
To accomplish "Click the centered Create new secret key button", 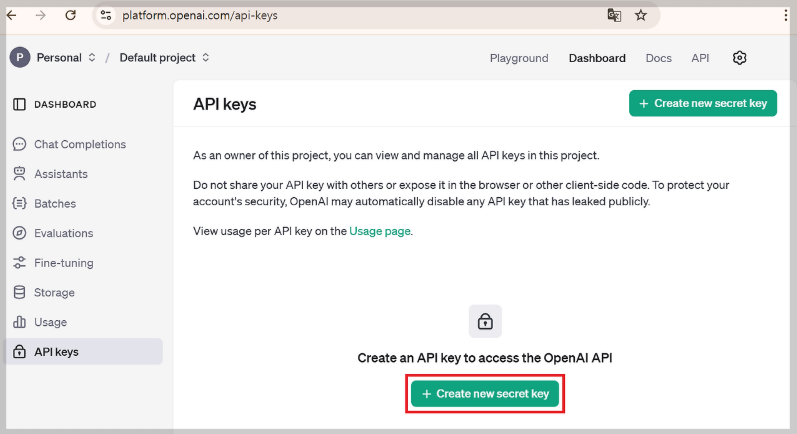I will pyautogui.click(x=485, y=394).
